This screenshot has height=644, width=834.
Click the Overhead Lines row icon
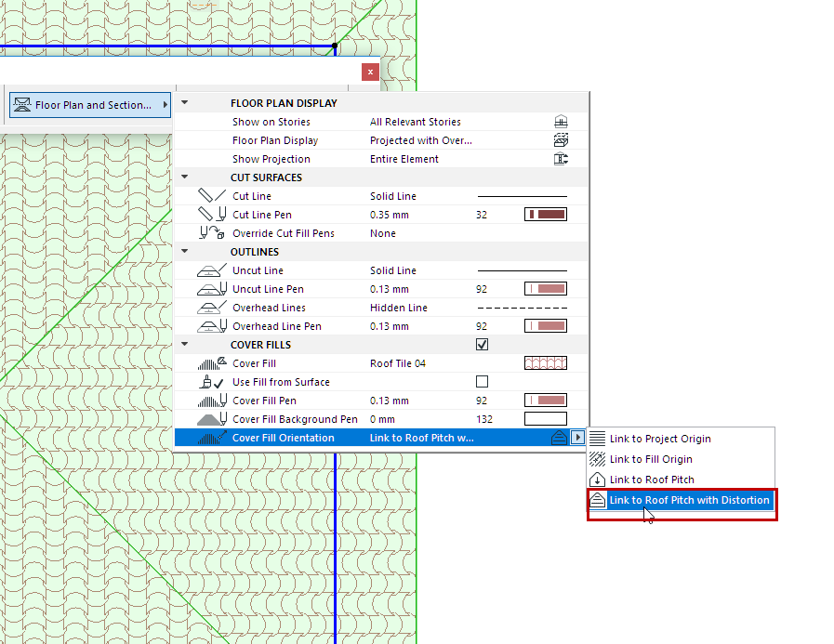click(212, 308)
